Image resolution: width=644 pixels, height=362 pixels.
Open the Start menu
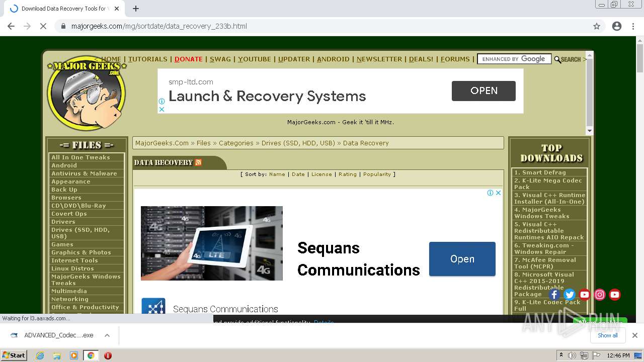(x=14, y=355)
